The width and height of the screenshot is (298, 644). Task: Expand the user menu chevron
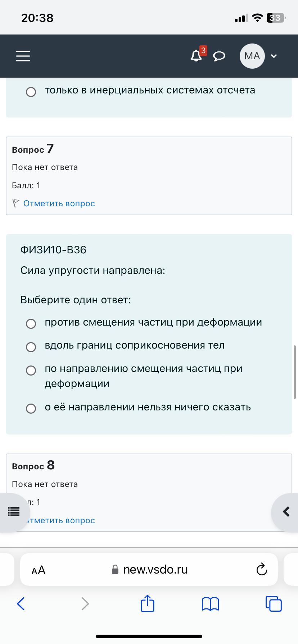[x=274, y=56]
